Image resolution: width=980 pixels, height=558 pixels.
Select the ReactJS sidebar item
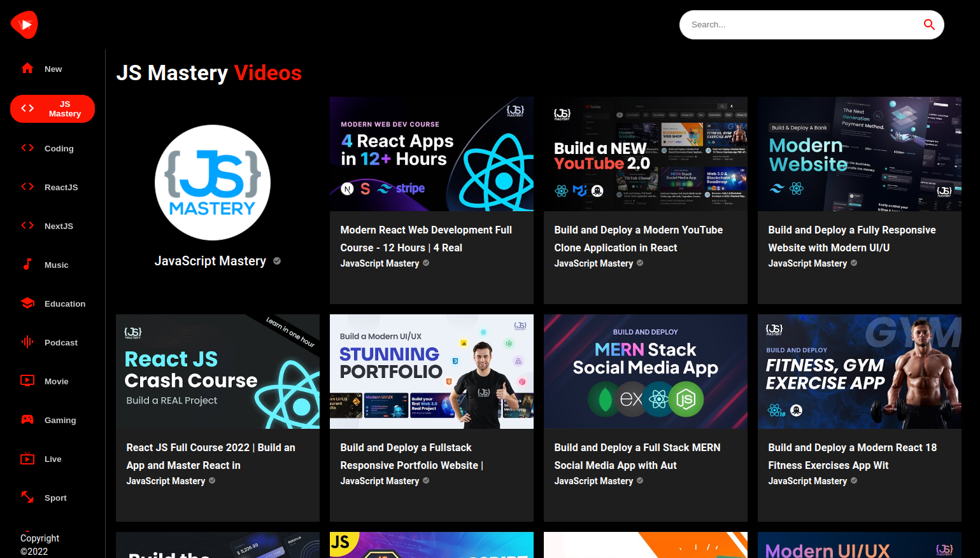pos(52,187)
